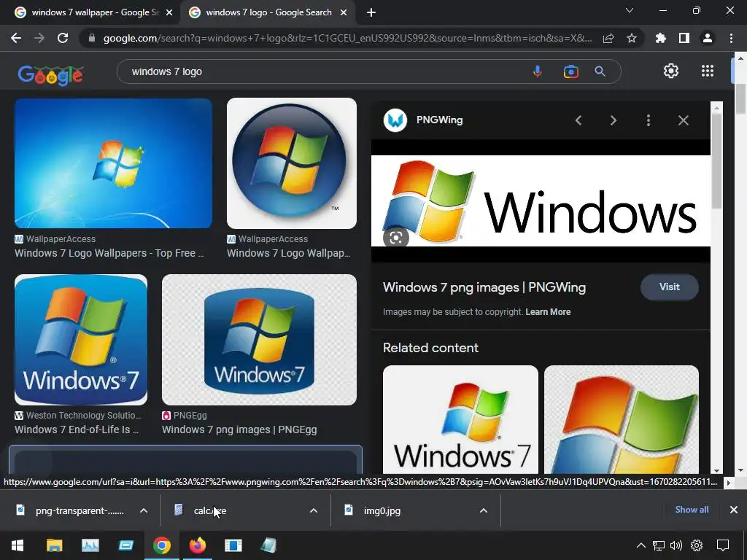Screen dimensions: 747x560
Task: Click the share page icon in address bar
Action: tap(608, 38)
